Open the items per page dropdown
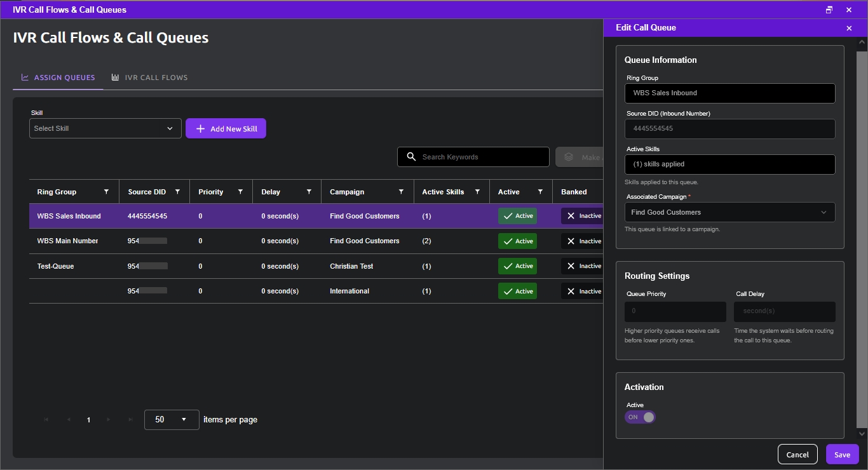The width and height of the screenshot is (868, 470). pos(172,420)
